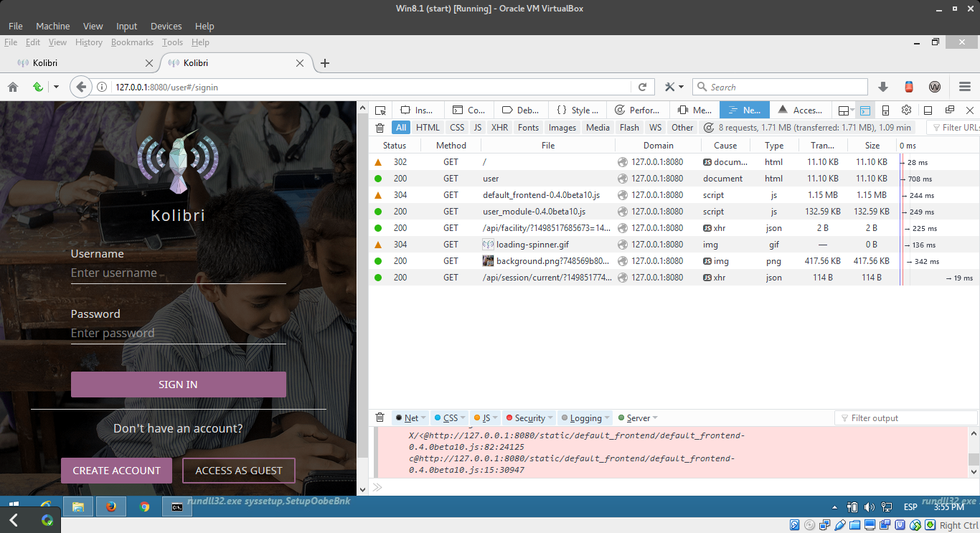Screen dimensions: 980x533
Task: Show hidden system tray icons arrow
Action: (834, 507)
